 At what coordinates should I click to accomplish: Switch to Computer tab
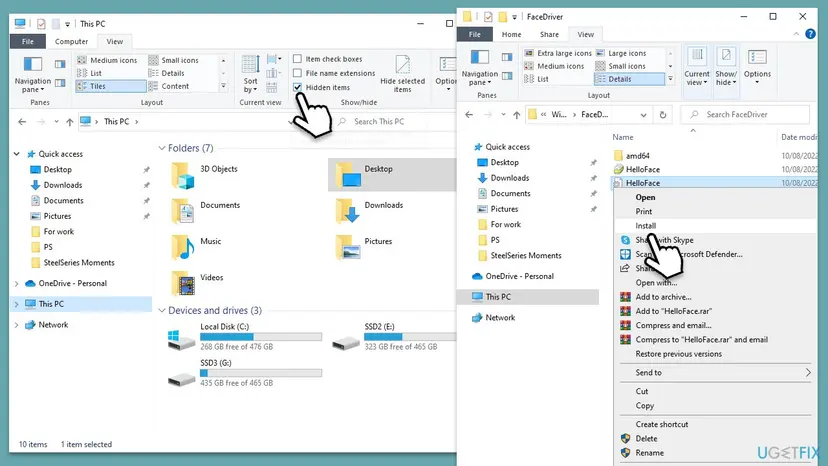tap(71, 41)
